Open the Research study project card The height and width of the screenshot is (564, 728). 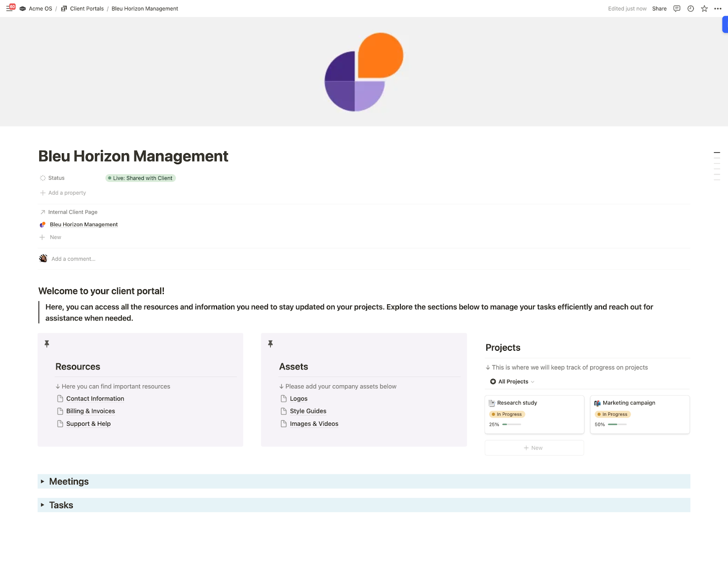point(534,414)
